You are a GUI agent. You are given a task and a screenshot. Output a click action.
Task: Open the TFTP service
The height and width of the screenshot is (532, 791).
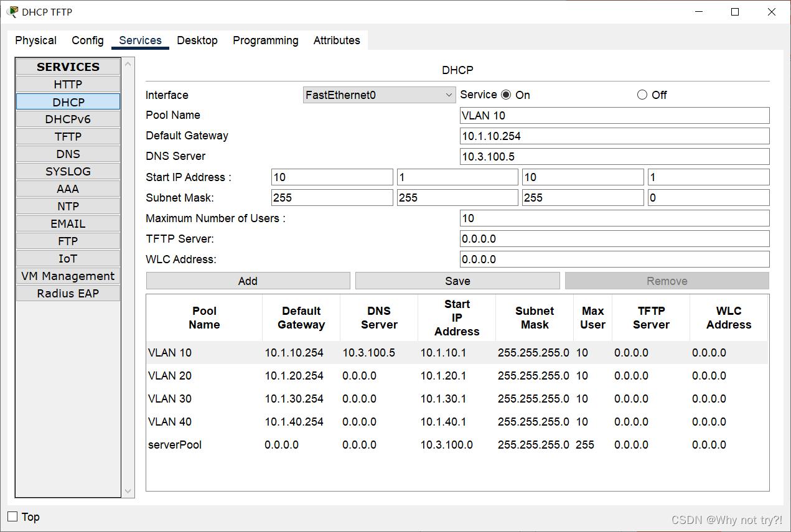(x=68, y=136)
